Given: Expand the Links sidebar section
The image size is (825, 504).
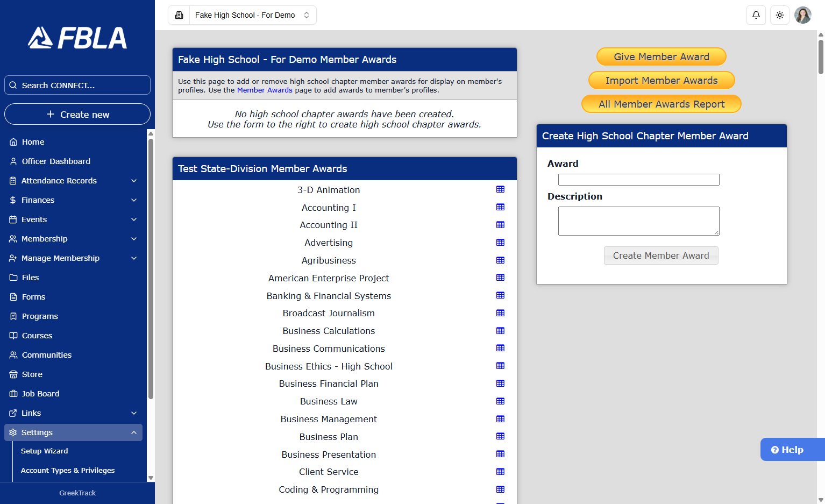Looking at the screenshot, I should (73, 413).
